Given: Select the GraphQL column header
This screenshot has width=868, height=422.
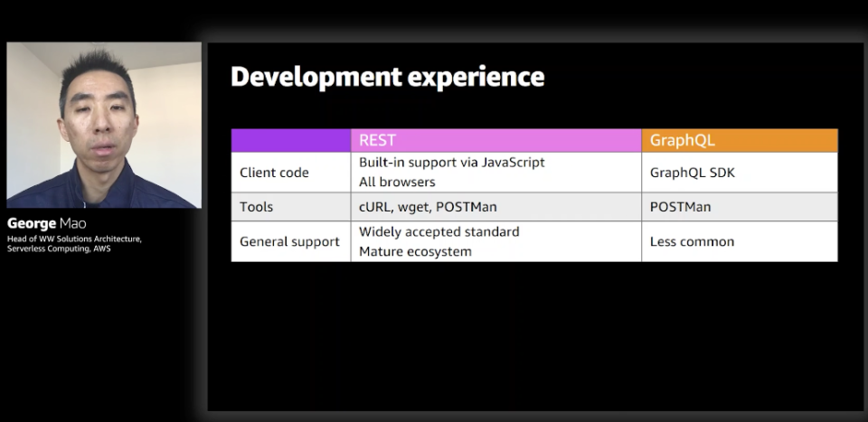Looking at the screenshot, I should point(740,140).
